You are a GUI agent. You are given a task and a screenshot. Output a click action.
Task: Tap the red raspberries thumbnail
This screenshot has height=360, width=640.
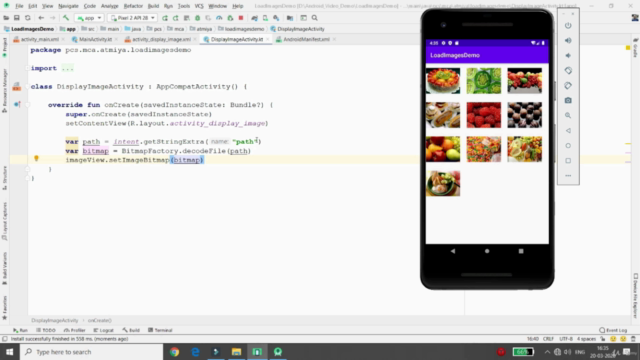click(484, 115)
